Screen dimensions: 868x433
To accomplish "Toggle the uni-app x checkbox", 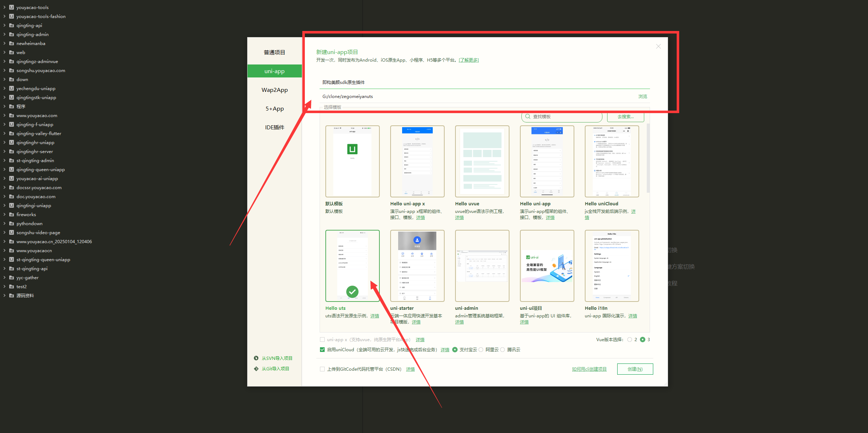I will [x=322, y=339].
